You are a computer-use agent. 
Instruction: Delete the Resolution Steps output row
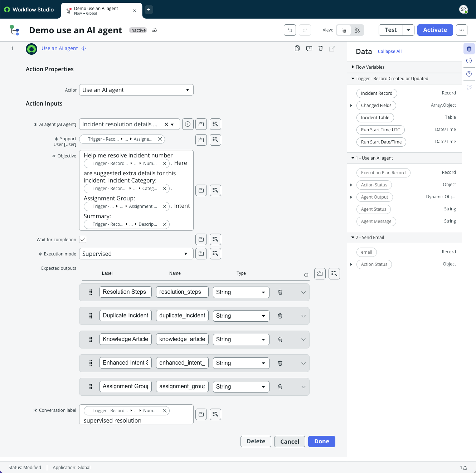280,292
